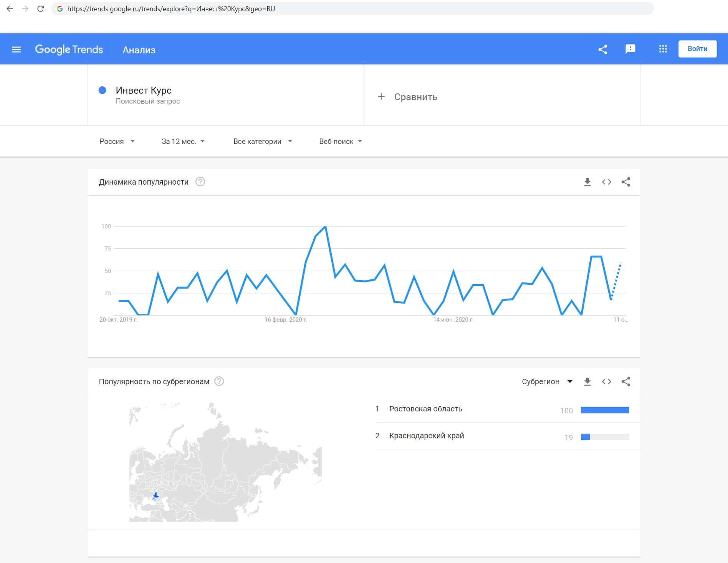Open the feedback icon in header
This screenshot has height=563, width=728.
630,49
